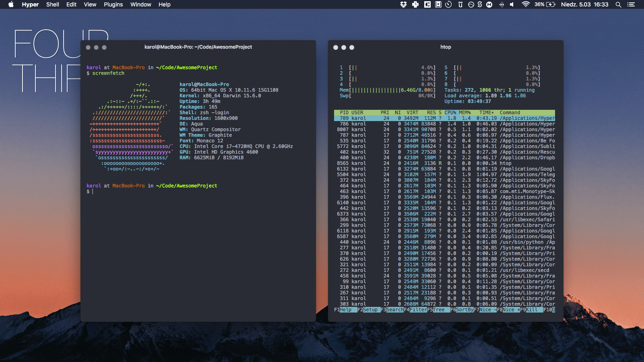Click the plus-cross shaped menu bar icon
This screenshot has height=362, width=644.
pyautogui.click(x=415, y=4)
